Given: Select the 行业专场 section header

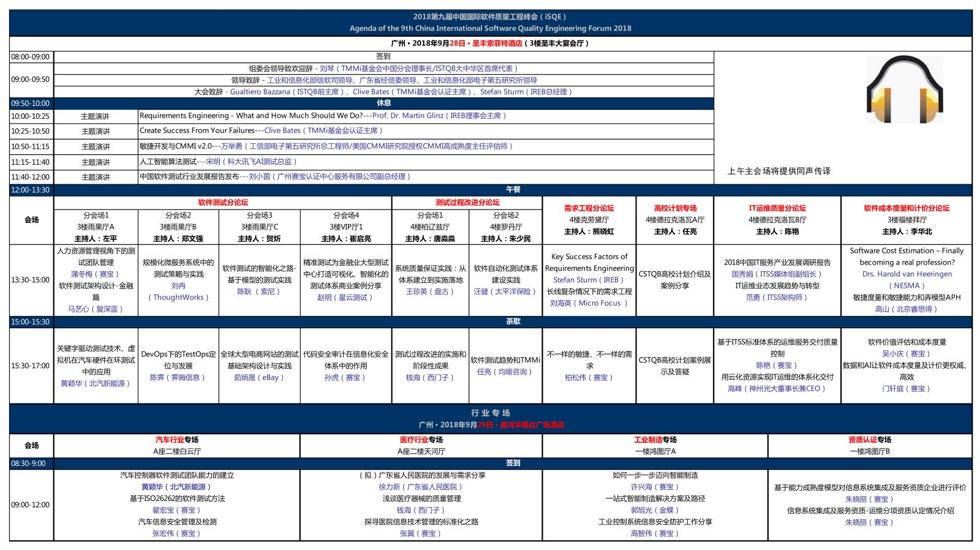Looking at the screenshot, I should click(490, 413).
